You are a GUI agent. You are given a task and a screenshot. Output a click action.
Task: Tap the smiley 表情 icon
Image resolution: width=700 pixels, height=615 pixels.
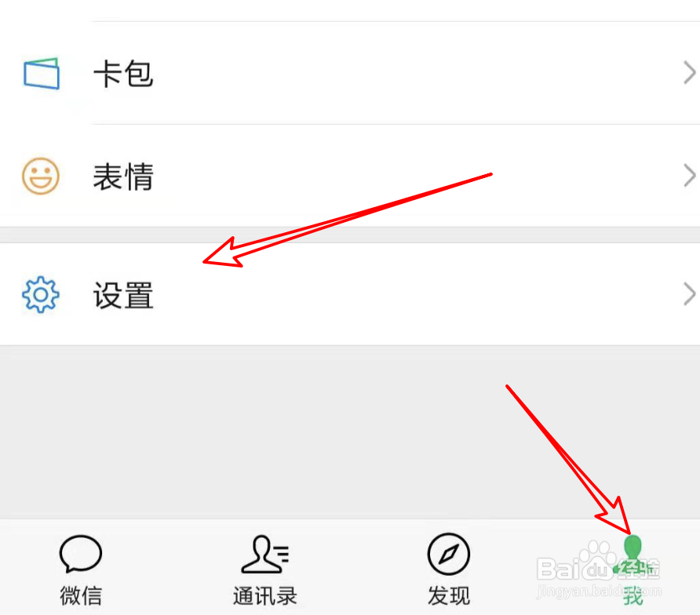[x=41, y=176]
